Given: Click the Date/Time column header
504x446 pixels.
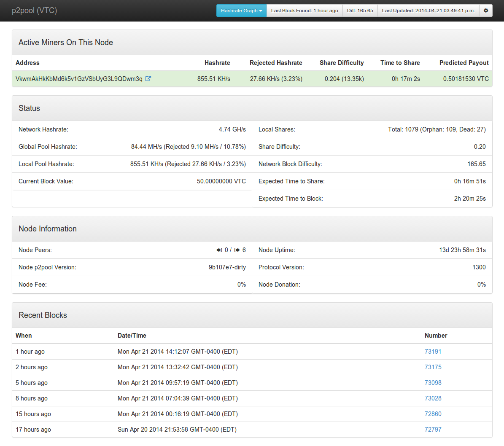Looking at the screenshot, I should [132, 336].
